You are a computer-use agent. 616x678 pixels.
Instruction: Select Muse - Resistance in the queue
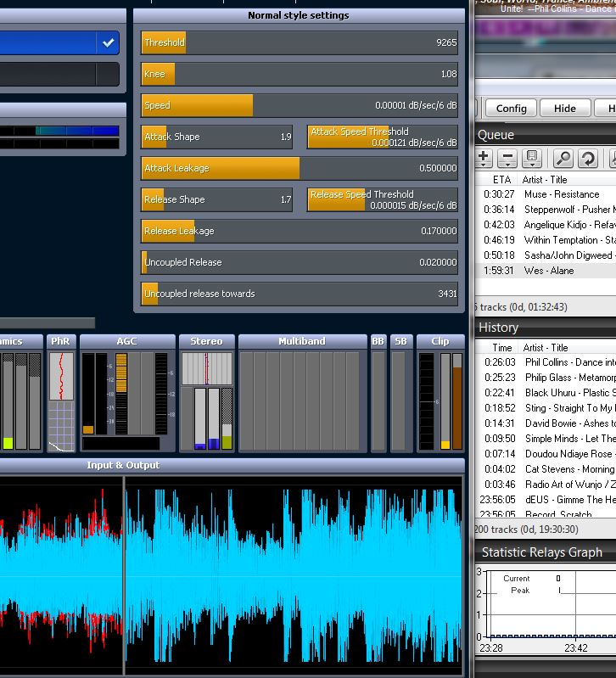pyautogui.click(x=546, y=194)
